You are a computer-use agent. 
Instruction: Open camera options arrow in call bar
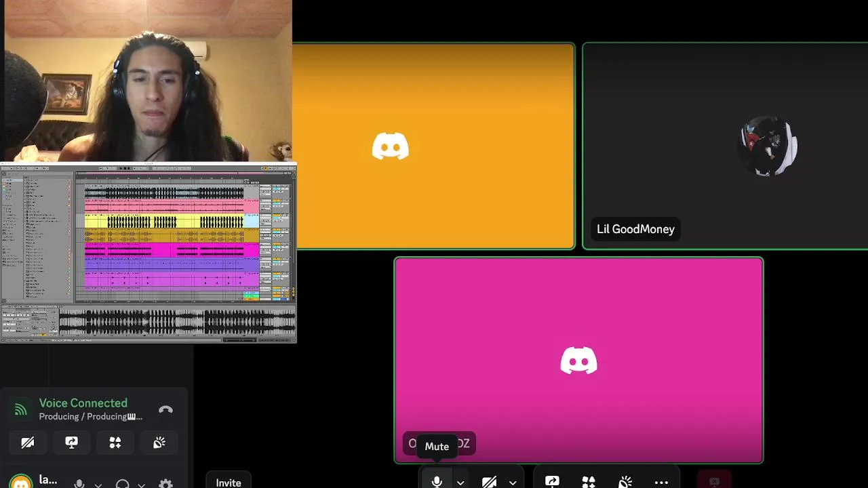click(513, 483)
